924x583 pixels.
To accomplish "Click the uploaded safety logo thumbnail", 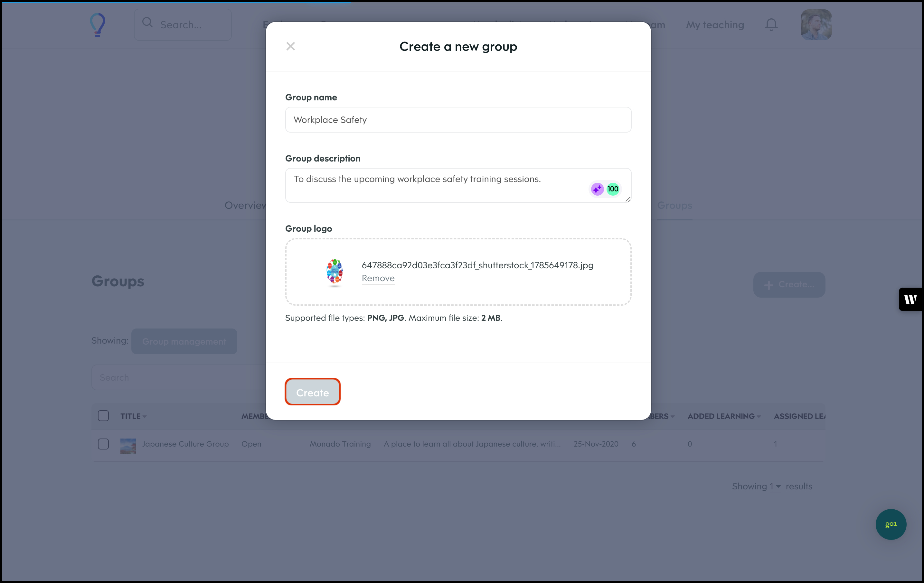I will pos(334,272).
